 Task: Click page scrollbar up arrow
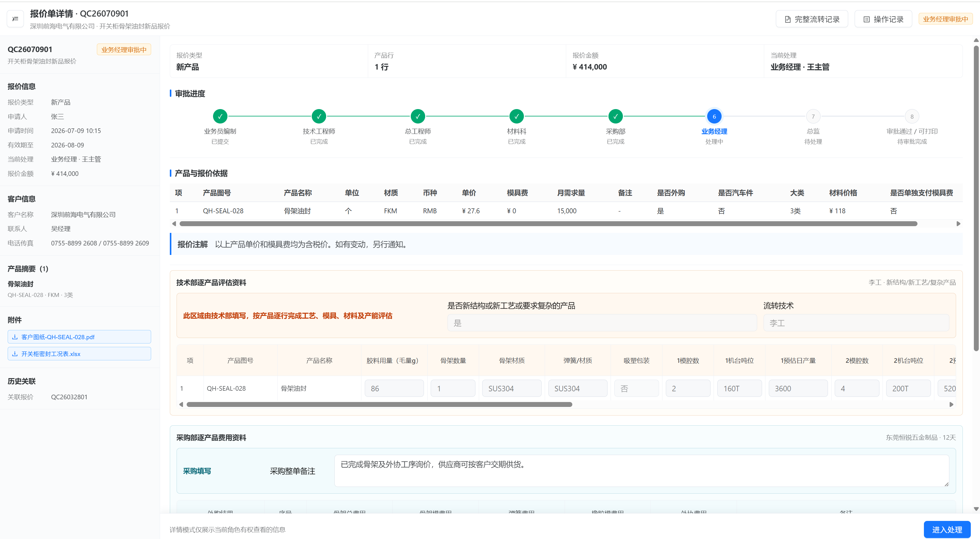pos(976,40)
